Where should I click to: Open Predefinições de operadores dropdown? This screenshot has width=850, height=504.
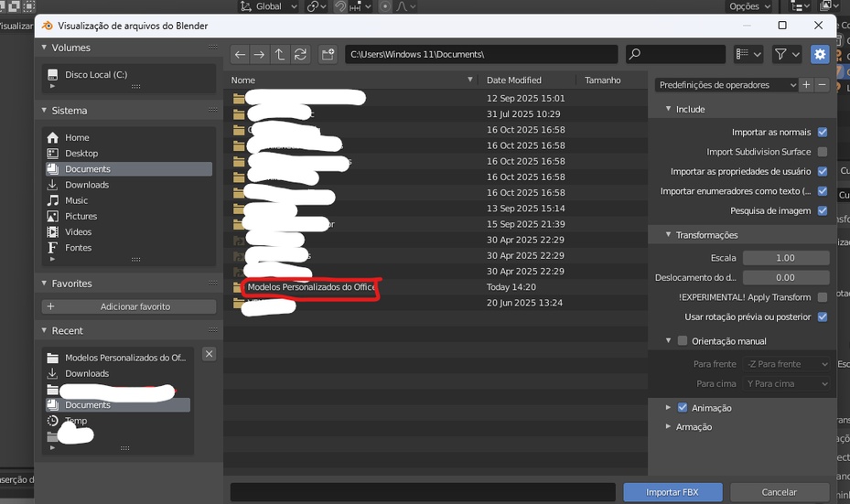pyautogui.click(x=726, y=85)
